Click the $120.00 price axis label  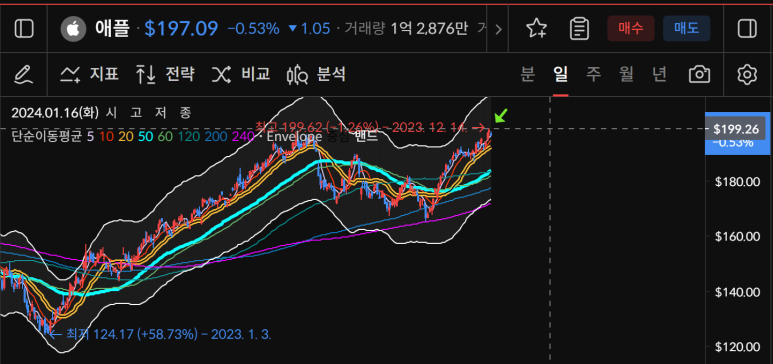click(738, 347)
